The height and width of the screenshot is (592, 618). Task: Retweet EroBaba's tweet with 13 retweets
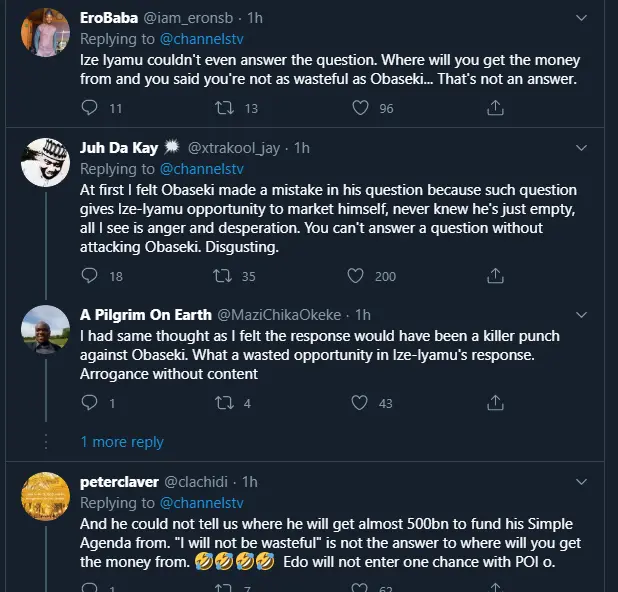click(x=223, y=108)
